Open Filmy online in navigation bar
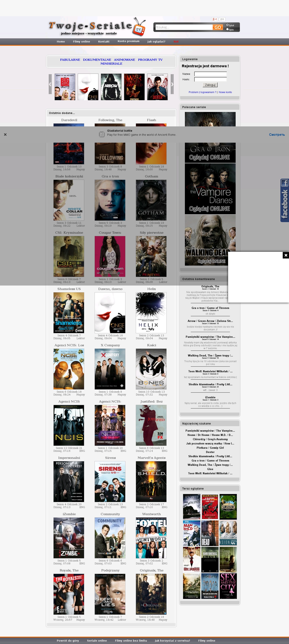The height and width of the screenshot is (644, 289). coord(81,41)
